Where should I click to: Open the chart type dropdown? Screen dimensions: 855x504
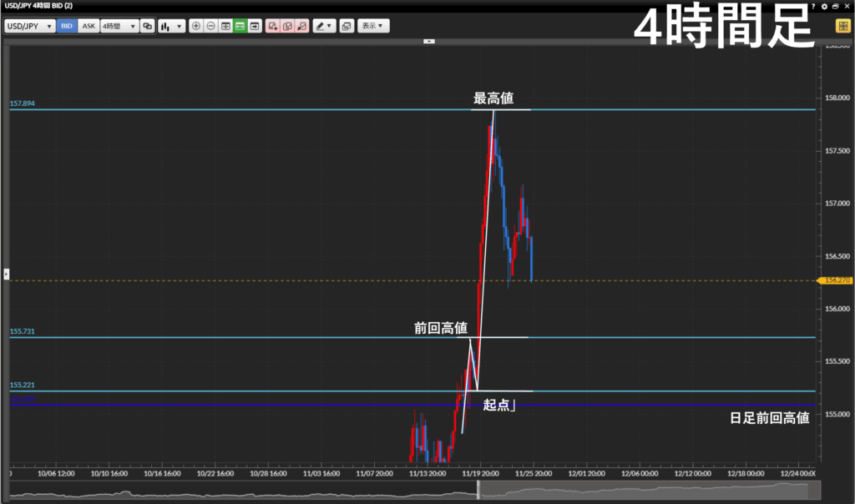pos(172,26)
